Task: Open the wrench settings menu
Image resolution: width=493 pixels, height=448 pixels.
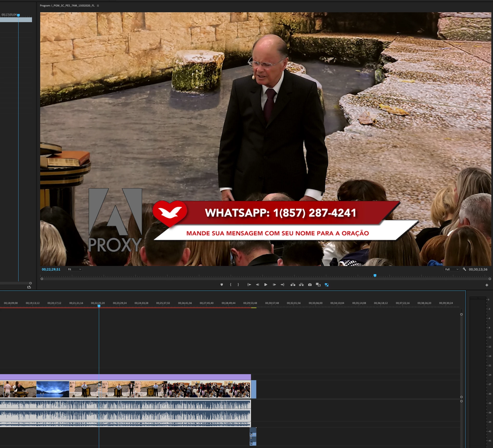Action: [x=464, y=269]
